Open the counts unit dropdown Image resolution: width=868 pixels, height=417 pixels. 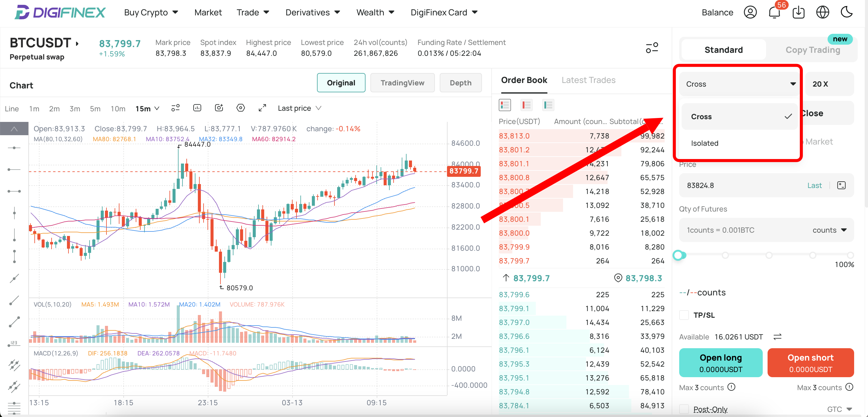point(829,230)
